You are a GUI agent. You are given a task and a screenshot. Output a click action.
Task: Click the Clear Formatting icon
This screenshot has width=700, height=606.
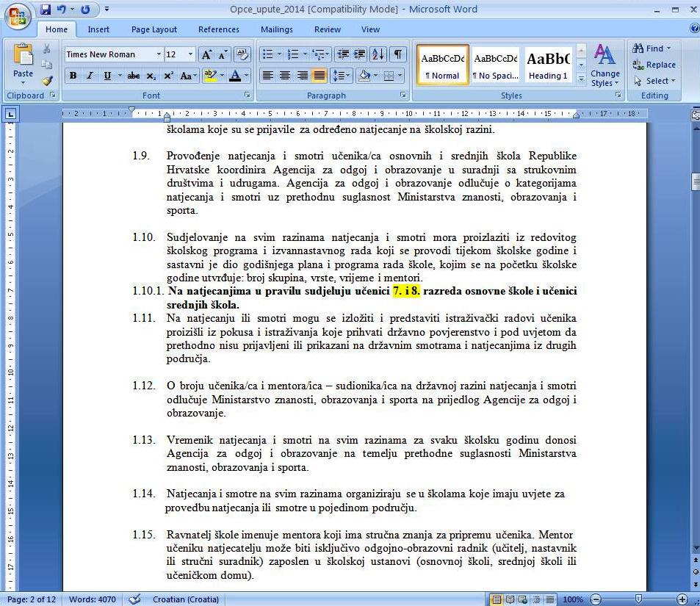pos(242,54)
